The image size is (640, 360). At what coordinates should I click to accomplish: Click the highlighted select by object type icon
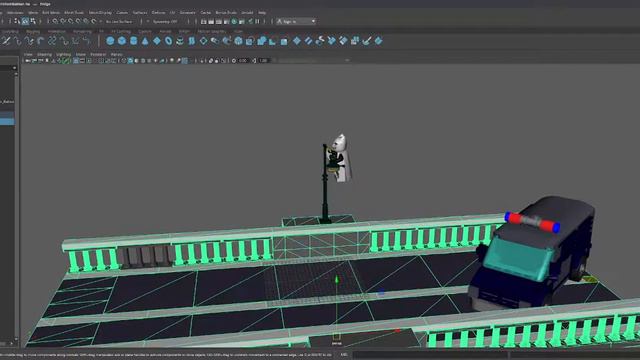pos(25,21)
